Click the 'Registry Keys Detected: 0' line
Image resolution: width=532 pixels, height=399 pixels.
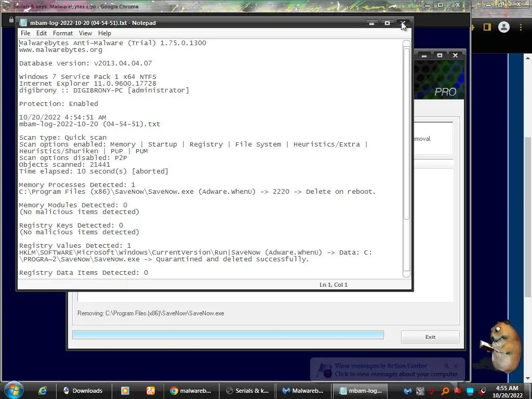coord(71,225)
